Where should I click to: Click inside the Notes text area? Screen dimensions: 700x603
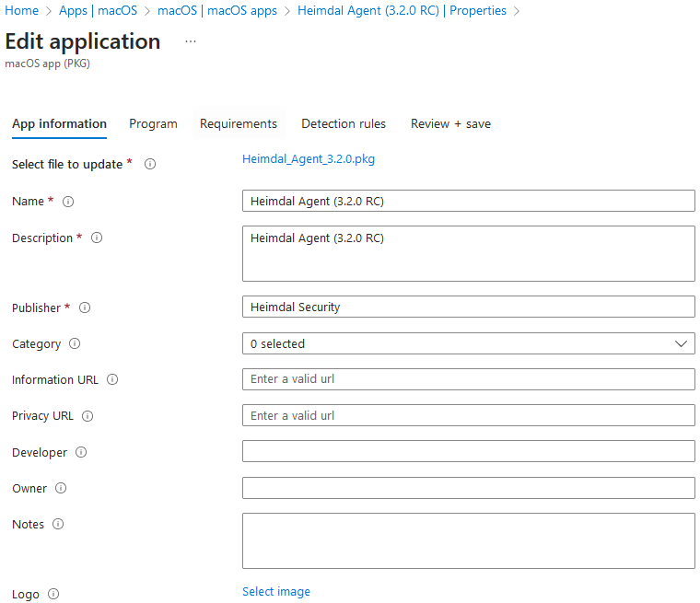(x=468, y=541)
